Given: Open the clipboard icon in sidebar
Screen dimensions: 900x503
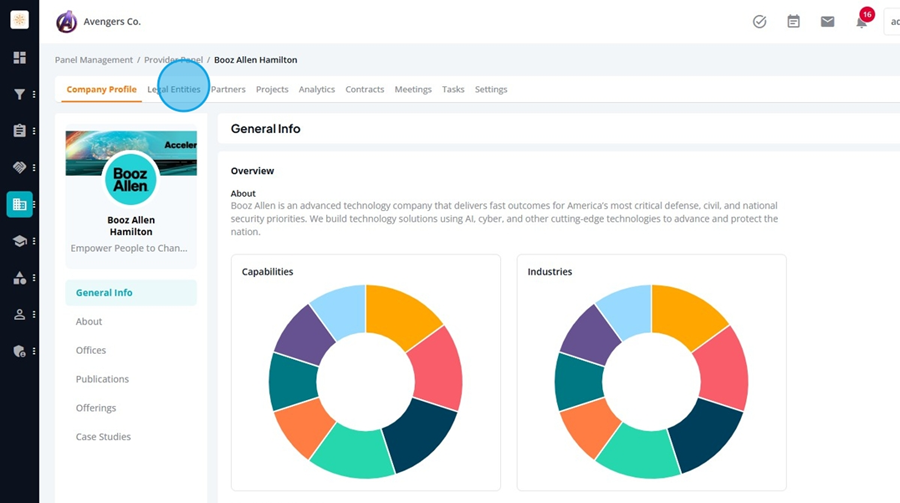Looking at the screenshot, I should click(x=20, y=131).
